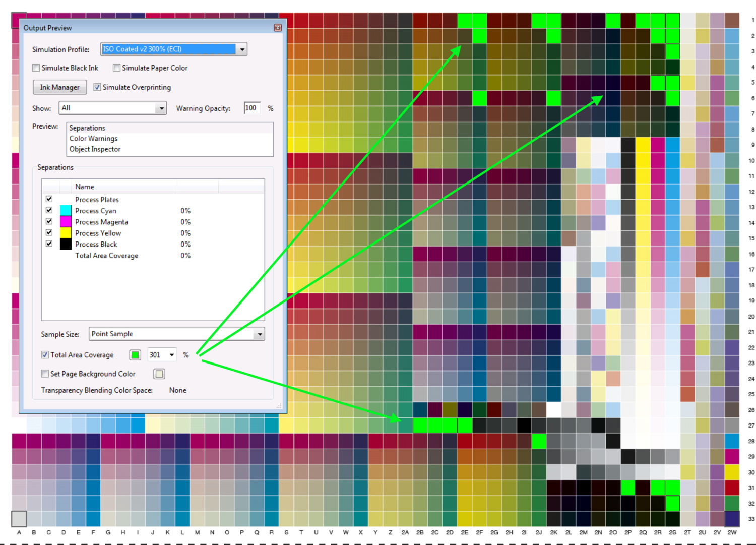The width and height of the screenshot is (756, 545).
Task: Select Color Warnings in Preview list
Action: point(93,139)
